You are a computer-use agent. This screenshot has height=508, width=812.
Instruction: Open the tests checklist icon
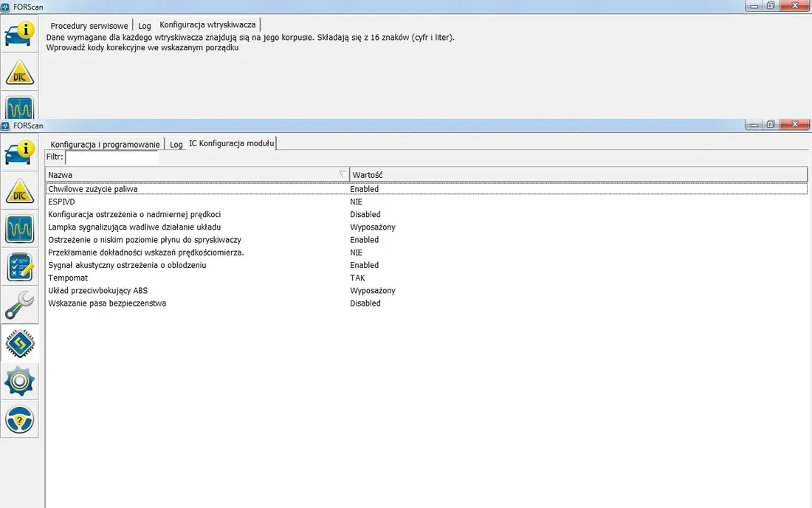coord(20,267)
